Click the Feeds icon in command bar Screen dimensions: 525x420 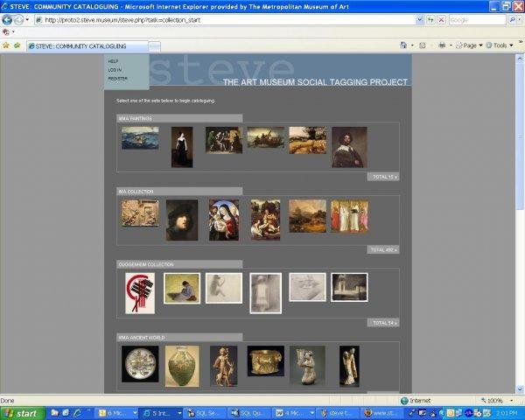click(x=423, y=45)
